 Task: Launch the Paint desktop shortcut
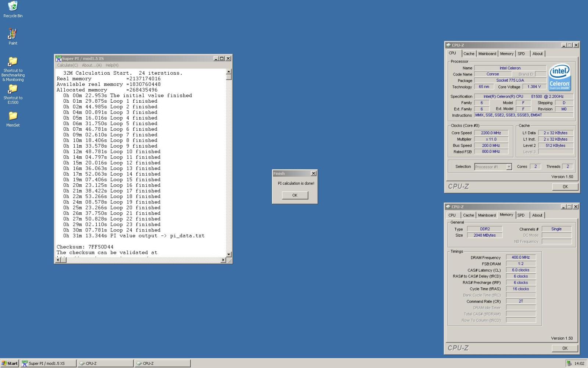(13, 36)
